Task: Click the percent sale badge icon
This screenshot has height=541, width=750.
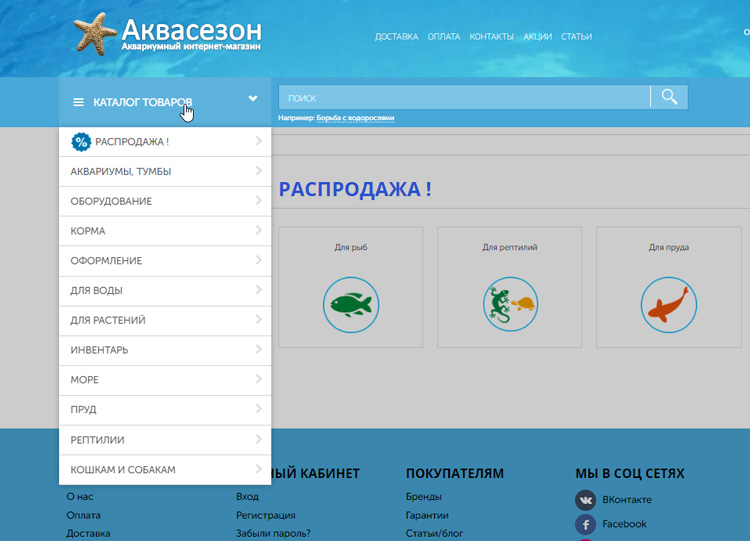Action: point(81,142)
